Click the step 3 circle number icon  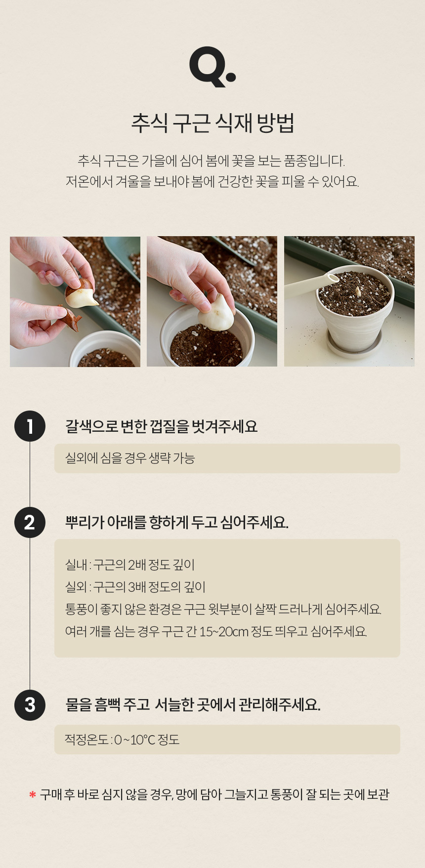click(x=30, y=704)
